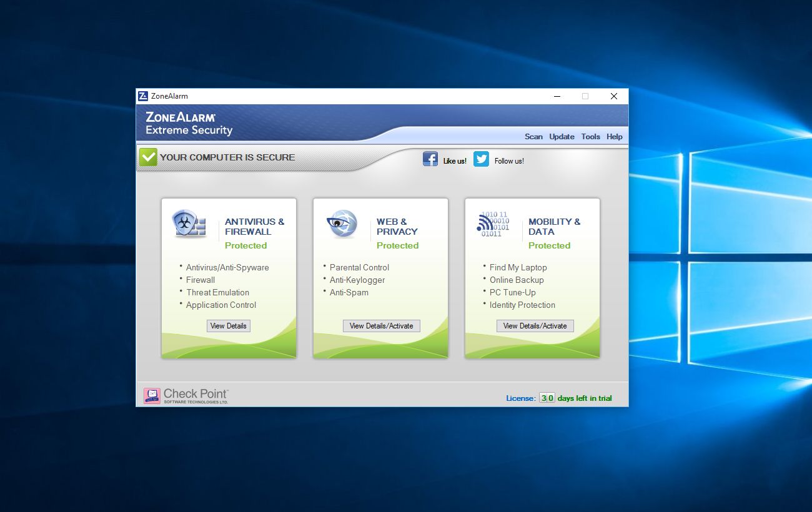The image size is (812, 512).
Task: Click the MOBILITY & DATA heading
Action: pos(555,227)
